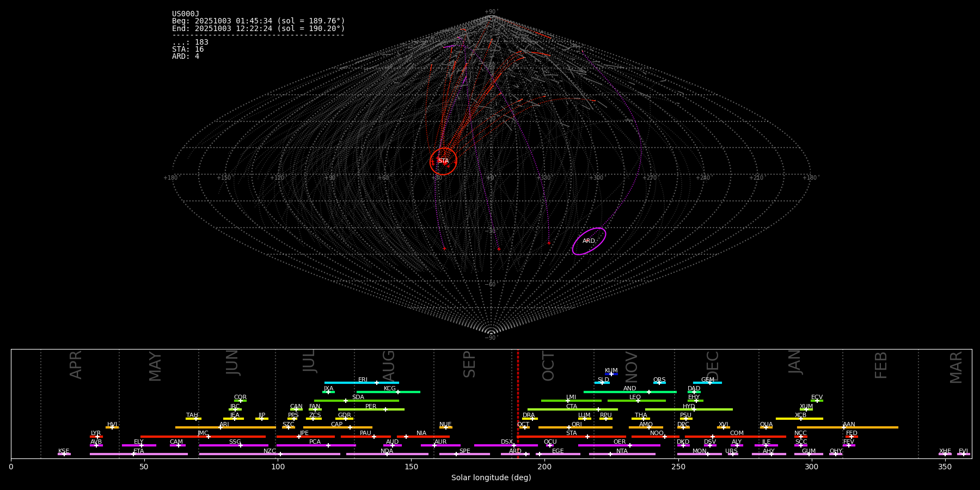Image resolution: width=980 pixels, height=490 pixels.
Task: Click the KSE shower label
Action: (x=64, y=451)
